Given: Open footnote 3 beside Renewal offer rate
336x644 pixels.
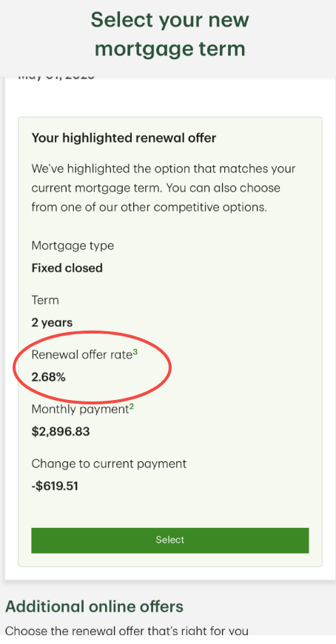Looking at the screenshot, I should [x=135, y=351].
